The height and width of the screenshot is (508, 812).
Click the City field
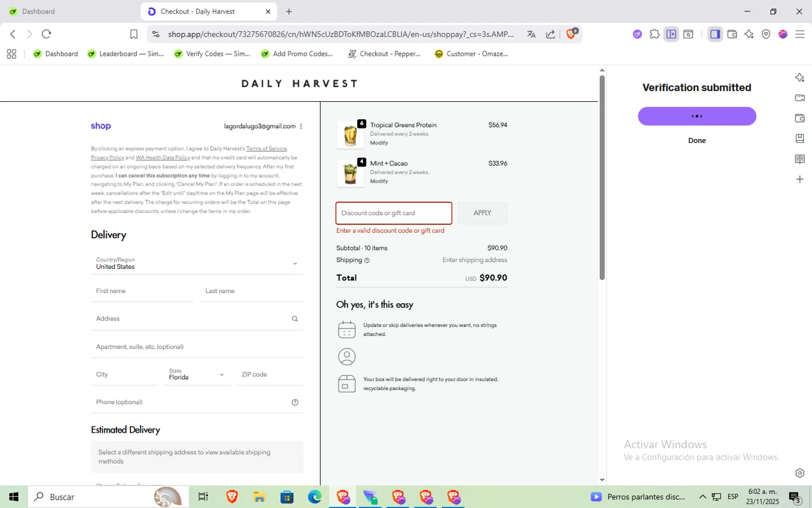[124, 374]
